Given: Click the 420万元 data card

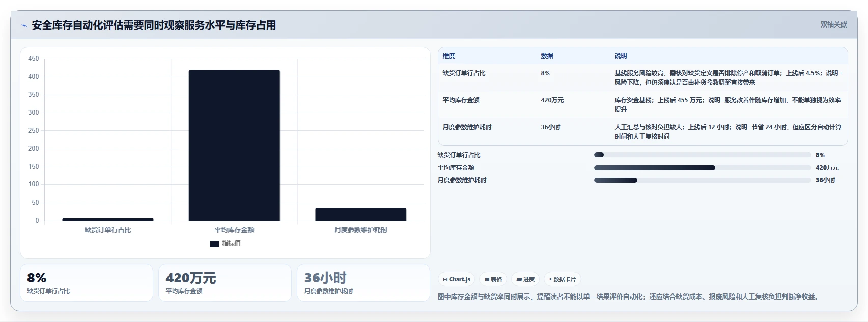Looking at the screenshot, I should click(225, 283).
